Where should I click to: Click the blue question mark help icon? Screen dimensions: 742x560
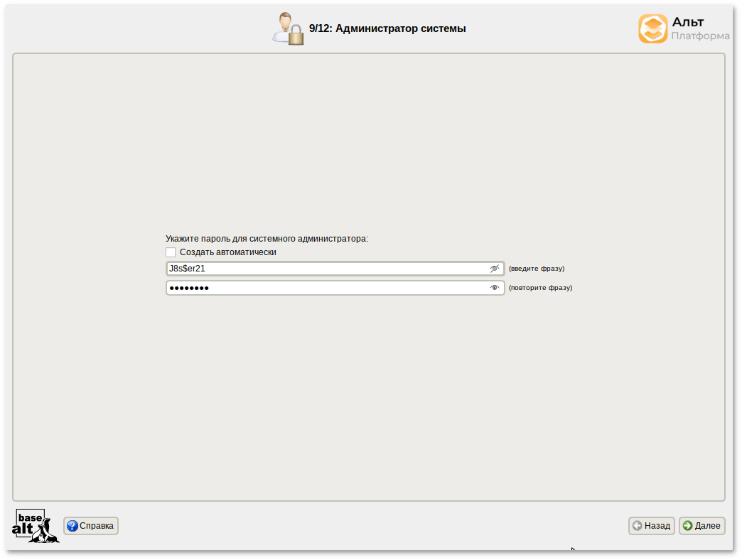72,526
